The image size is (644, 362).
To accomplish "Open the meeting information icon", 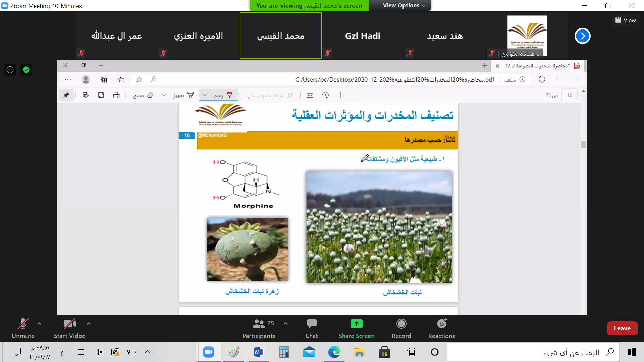I will (x=10, y=70).
